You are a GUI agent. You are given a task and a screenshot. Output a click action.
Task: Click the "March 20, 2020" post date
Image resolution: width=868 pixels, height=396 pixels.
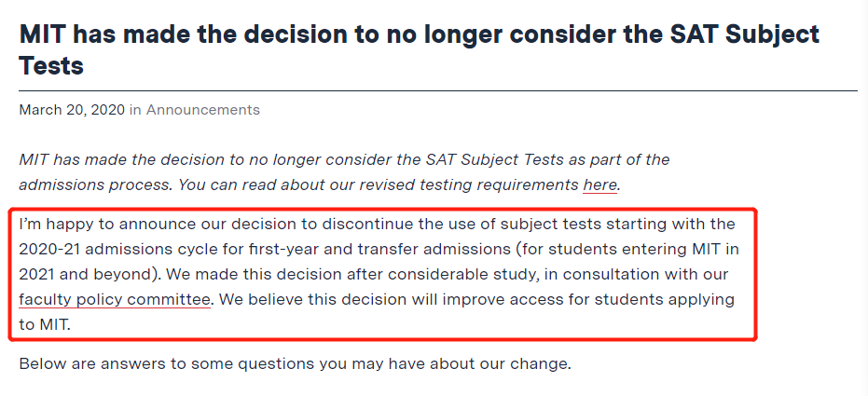pos(72,110)
